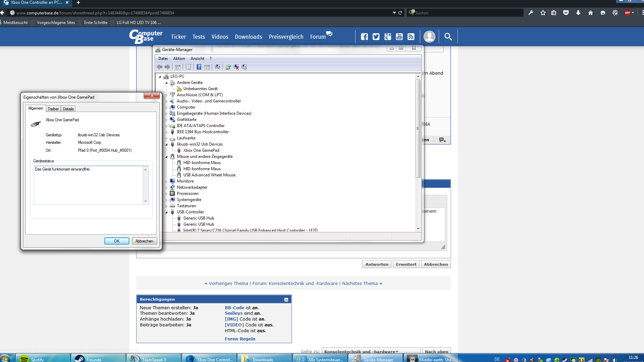Open the RSS feed icon
Screen dimensions: 644x362
411,37
